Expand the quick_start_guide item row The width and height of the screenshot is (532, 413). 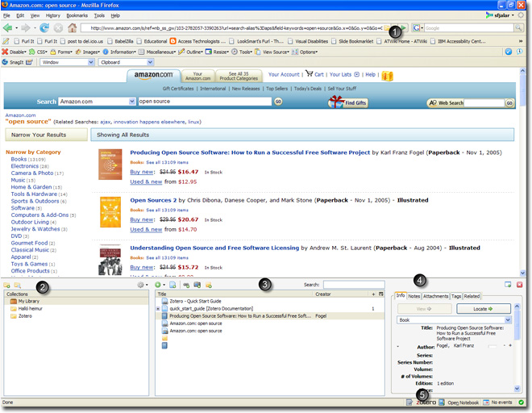158,309
